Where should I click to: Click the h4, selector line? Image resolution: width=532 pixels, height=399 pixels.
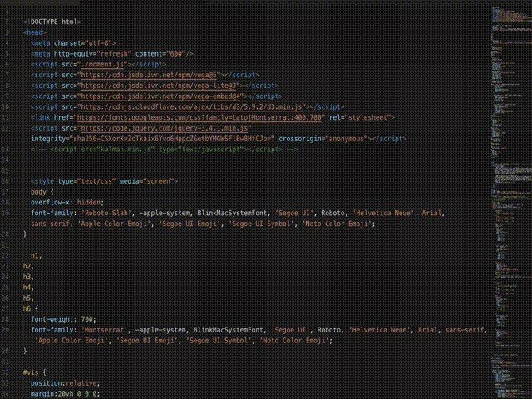28,288
